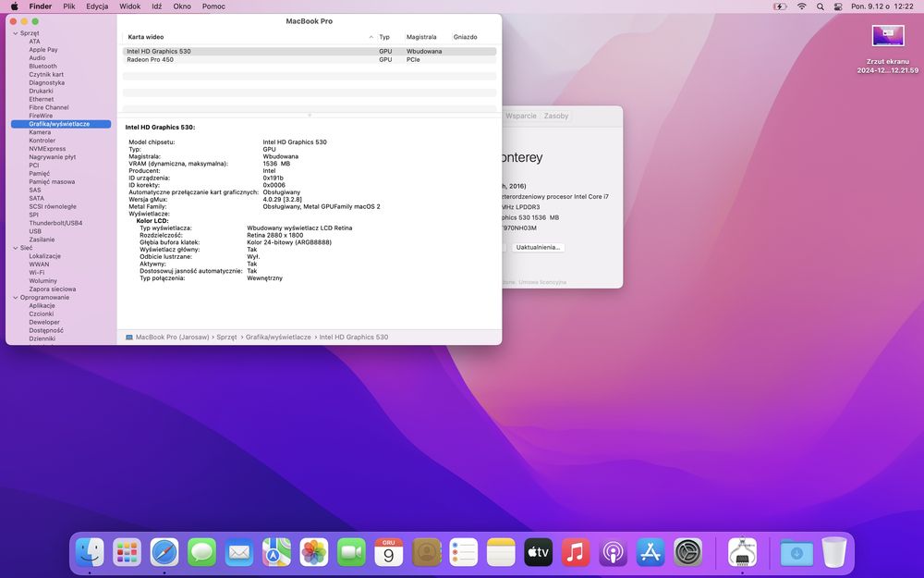
Task: Open Maps app in the Dock
Action: click(276, 553)
